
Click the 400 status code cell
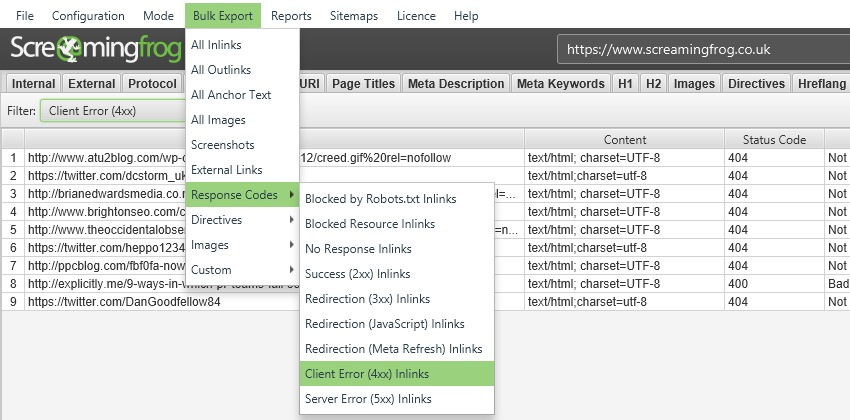click(x=774, y=283)
